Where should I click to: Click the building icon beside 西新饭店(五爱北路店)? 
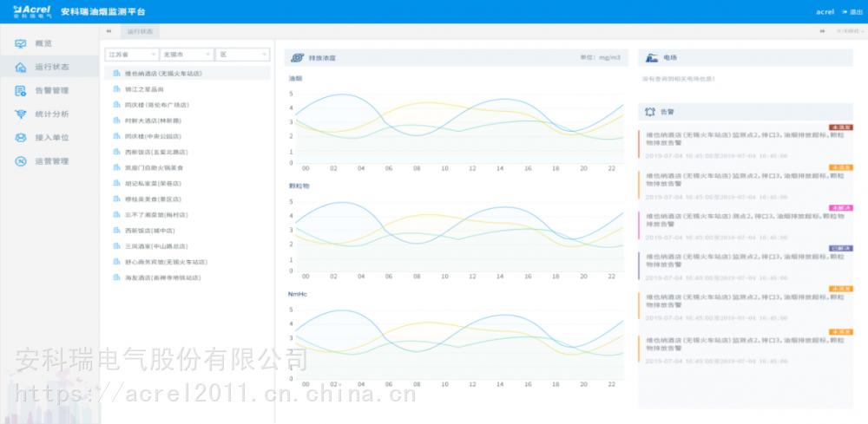click(x=116, y=152)
